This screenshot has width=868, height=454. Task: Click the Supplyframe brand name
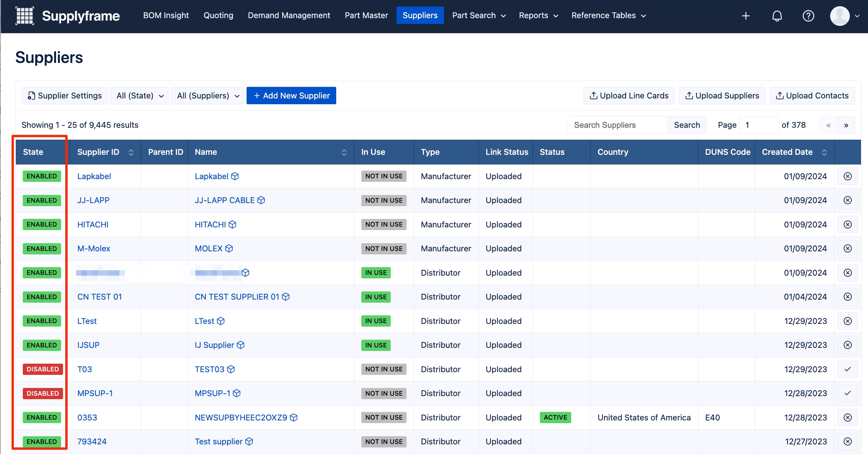81,16
